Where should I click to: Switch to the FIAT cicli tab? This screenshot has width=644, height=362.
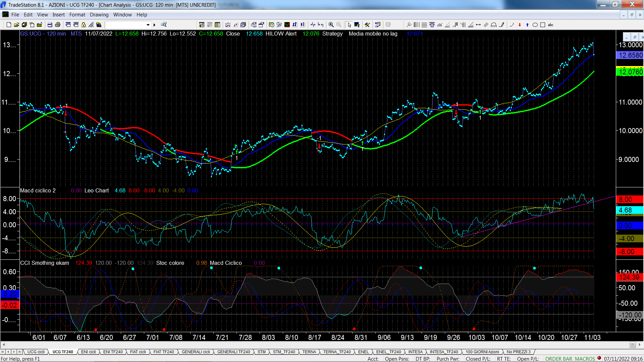[x=138, y=352]
